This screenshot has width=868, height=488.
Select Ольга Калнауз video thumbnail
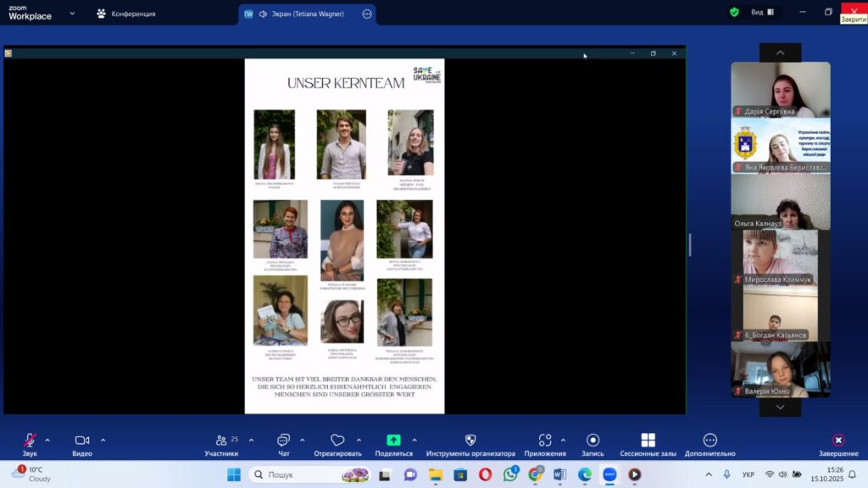click(x=781, y=202)
